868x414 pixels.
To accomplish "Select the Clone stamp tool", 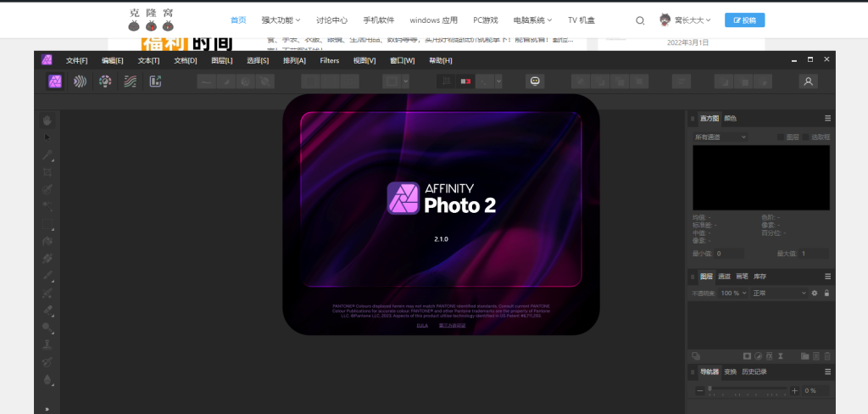I will pyautogui.click(x=47, y=344).
